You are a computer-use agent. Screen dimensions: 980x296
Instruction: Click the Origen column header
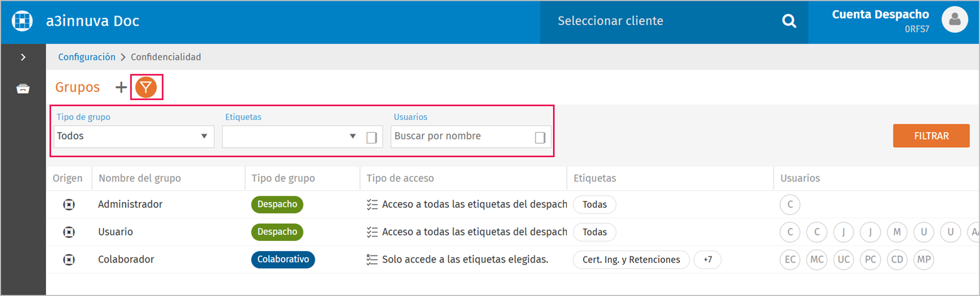68,178
